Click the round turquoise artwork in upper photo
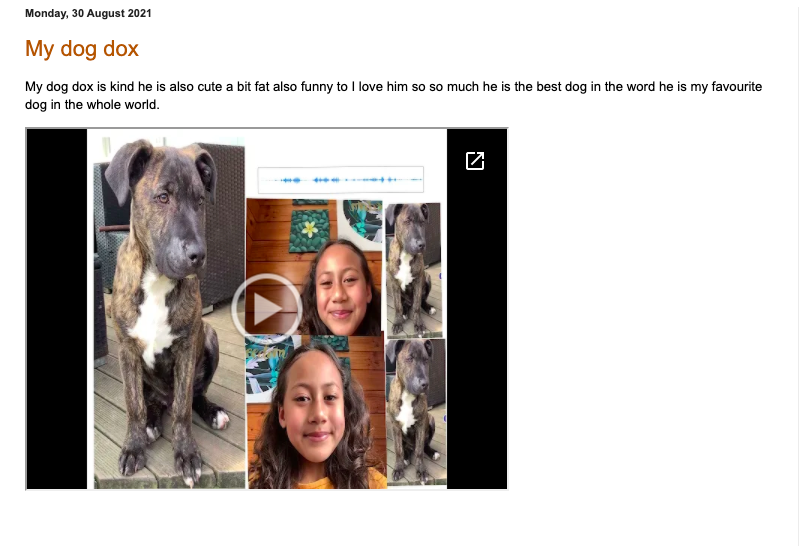Viewport: 810px width, 546px height. pyautogui.click(x=363, y=220)
